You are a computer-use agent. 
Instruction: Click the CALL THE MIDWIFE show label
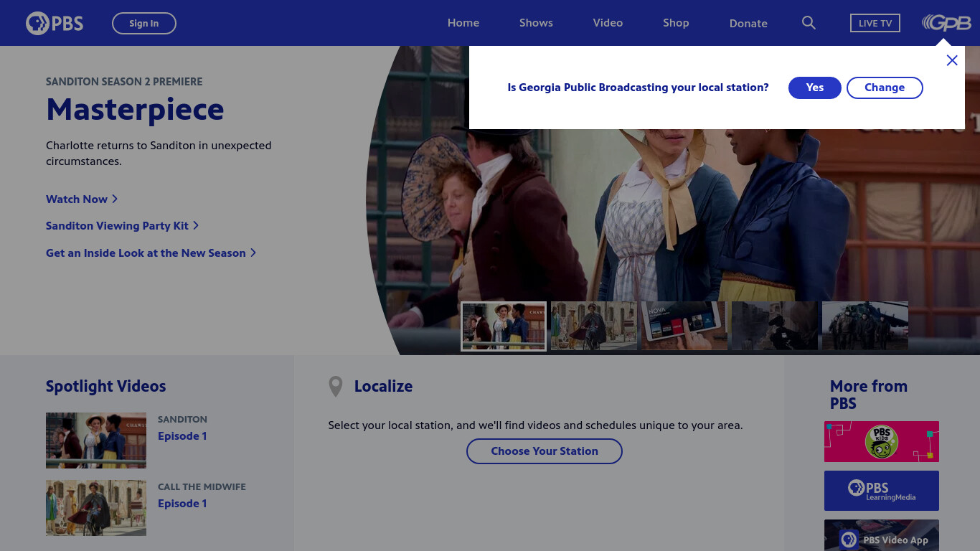202,486
